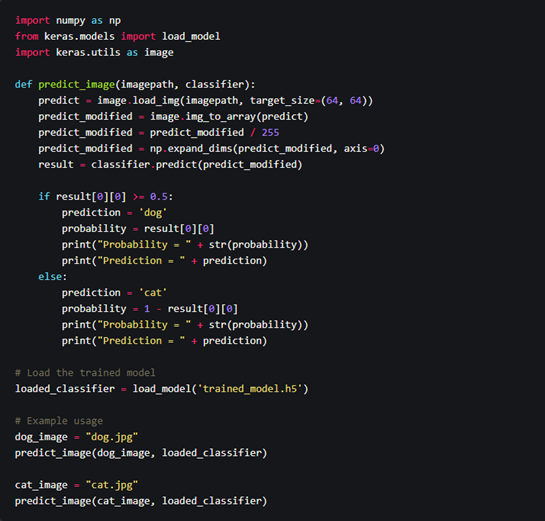545x521 pixels.
Task: Click the "dog.jpg" filename string
Action: click(112, 437)
